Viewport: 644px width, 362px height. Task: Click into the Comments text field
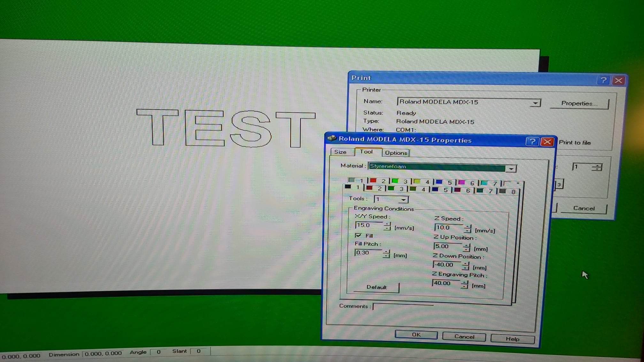click(x=403, y=307)
